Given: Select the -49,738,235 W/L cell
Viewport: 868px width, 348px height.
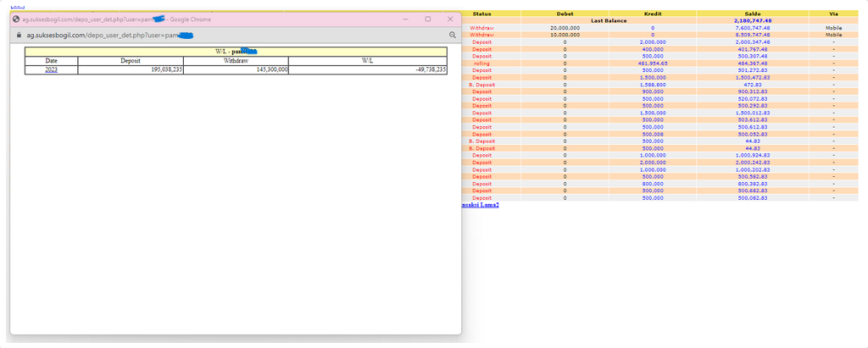Looking at the screenshot, I should pos(368,69).
